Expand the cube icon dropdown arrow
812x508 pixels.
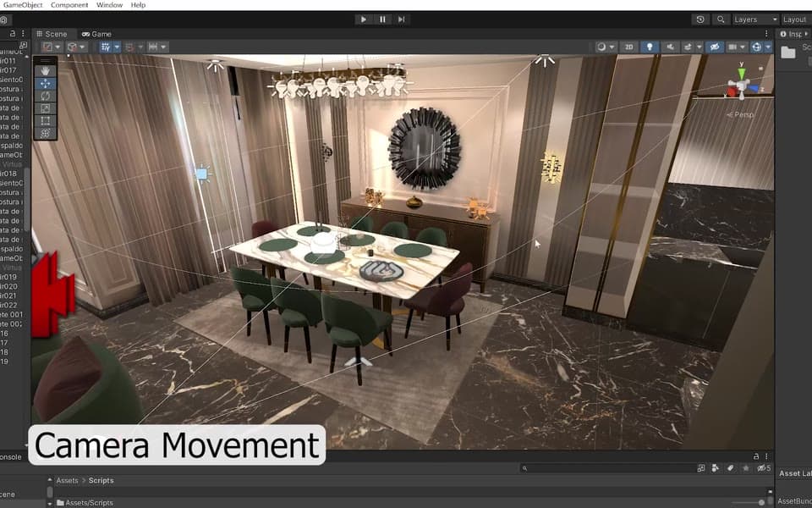(x=82, y=47)
